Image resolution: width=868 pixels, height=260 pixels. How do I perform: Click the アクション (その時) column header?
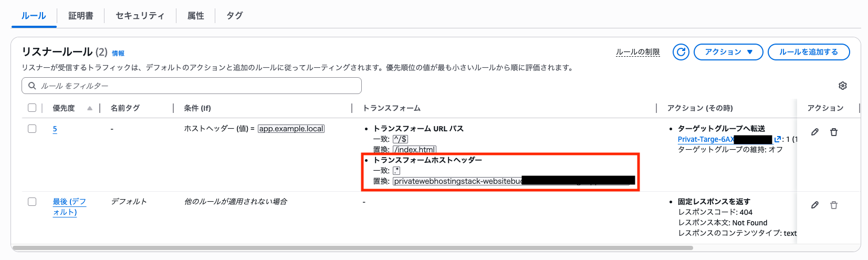pyautogui.click(x=700, y=108)
